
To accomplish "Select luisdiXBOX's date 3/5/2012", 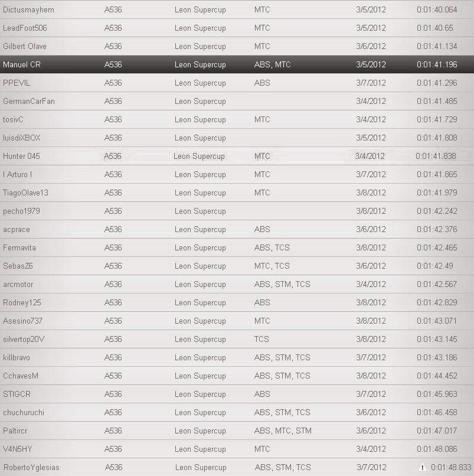I will pos(371,138).
